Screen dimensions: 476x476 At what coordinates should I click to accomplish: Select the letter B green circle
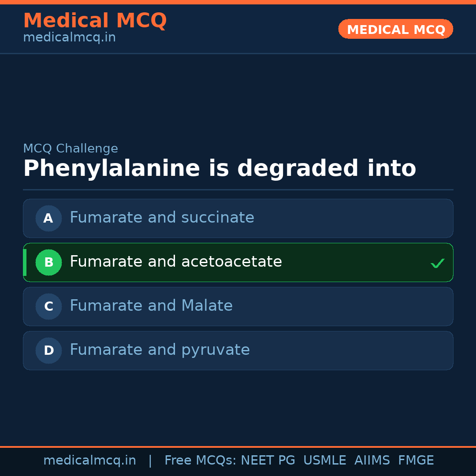[48, 262]
